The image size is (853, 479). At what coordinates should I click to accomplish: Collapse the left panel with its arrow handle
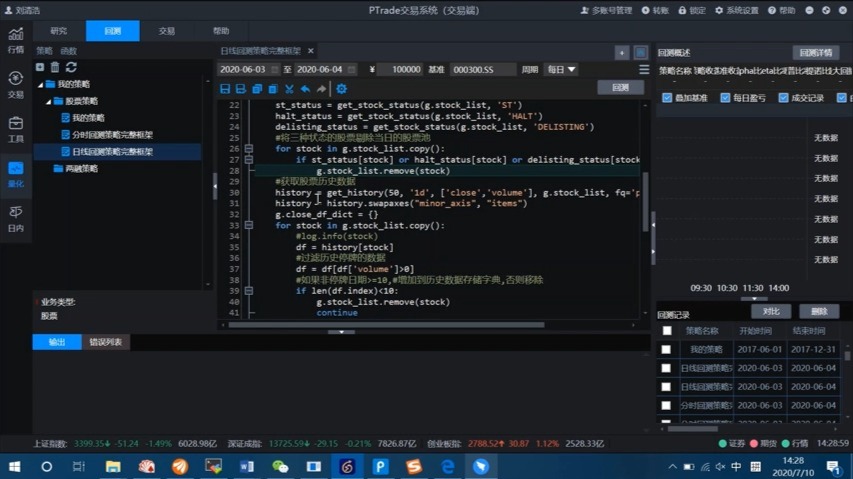click(x=215, y=186)
